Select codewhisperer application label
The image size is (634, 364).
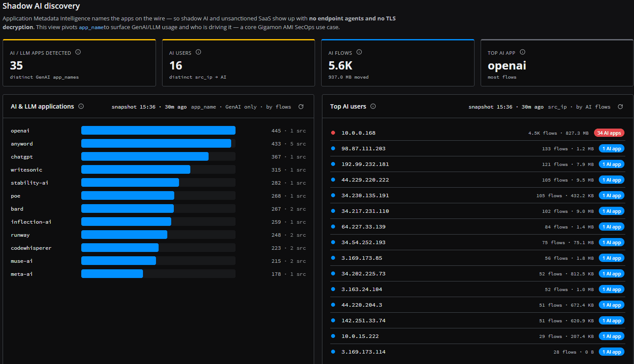click(x=31, y=248)
